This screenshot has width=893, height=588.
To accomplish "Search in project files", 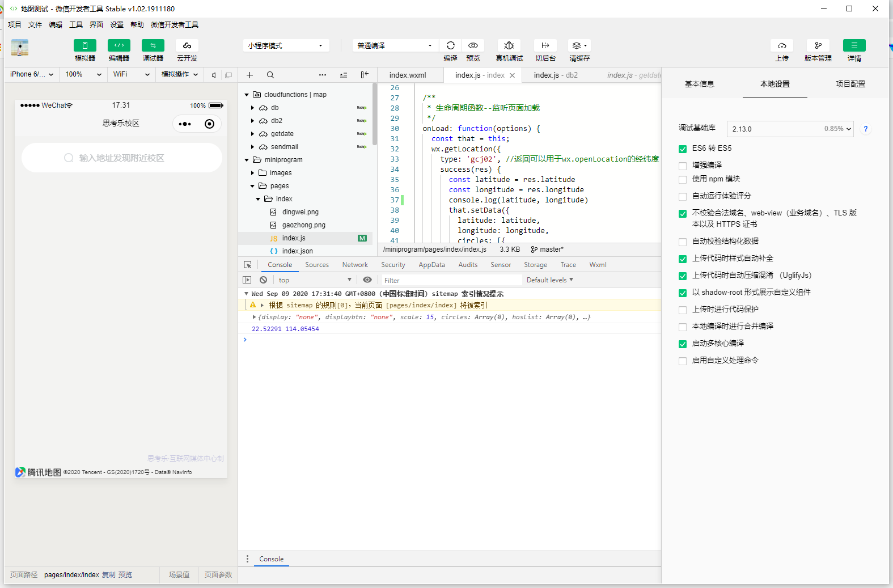I will (270, 75).
